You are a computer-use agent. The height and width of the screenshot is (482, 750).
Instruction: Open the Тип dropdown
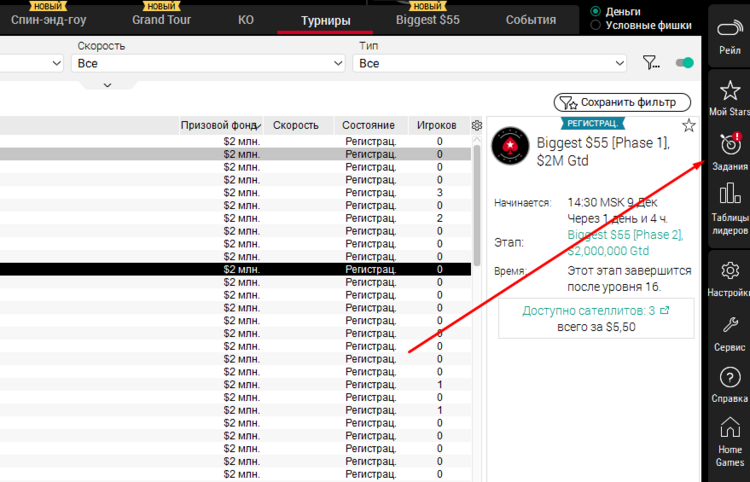(490, 63)
